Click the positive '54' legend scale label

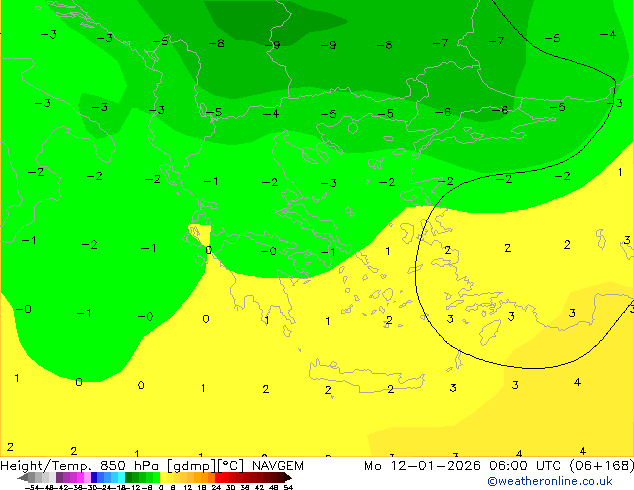coord(288,488)
